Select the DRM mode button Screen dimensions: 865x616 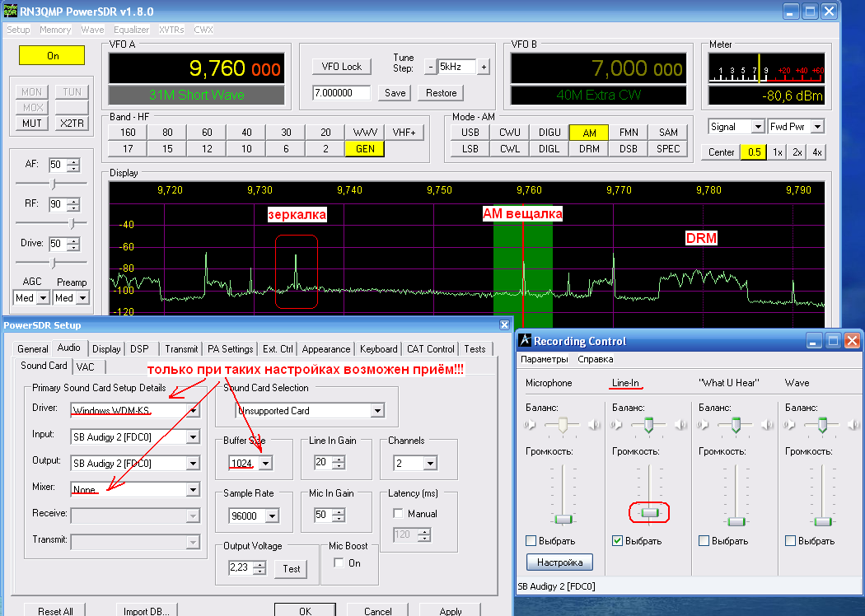[589, 149]
